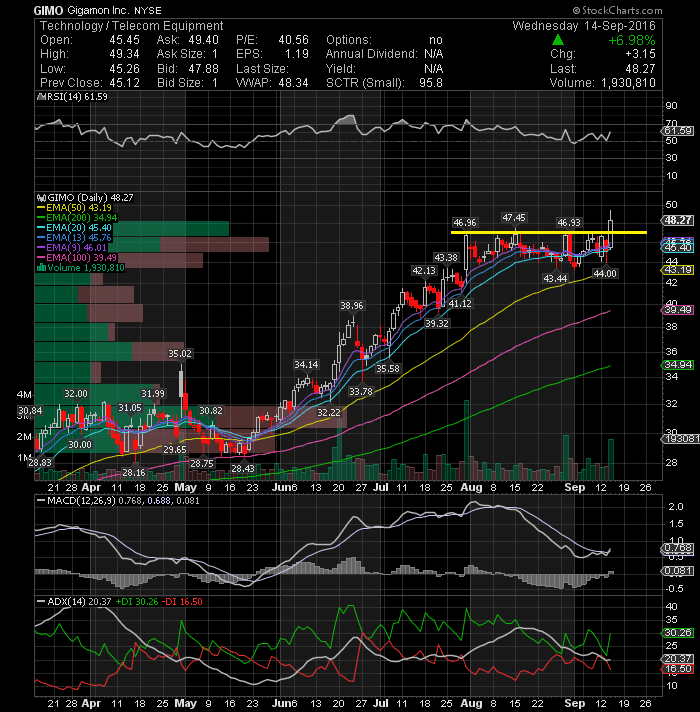Viewport: 700px width, 712px height.
Task: Click the 46.93 high price label
Action: (x=569, y=222)
